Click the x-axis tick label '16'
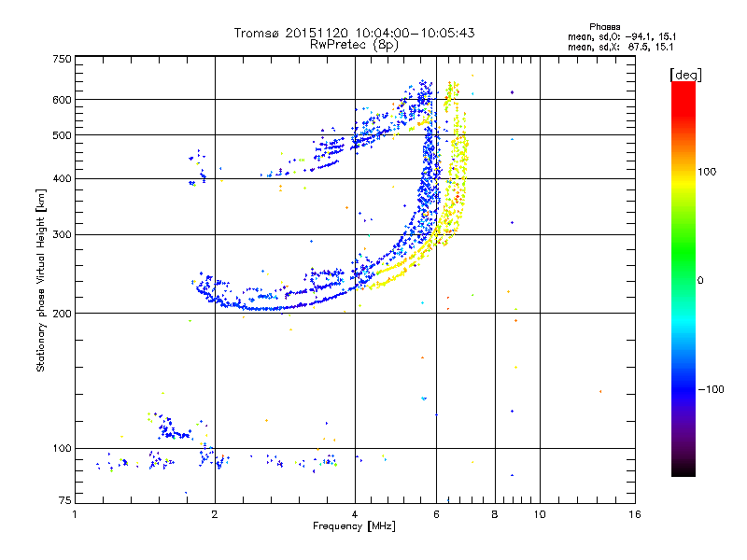Viewport: 747px width, 560px height. [x=635, y=514]
